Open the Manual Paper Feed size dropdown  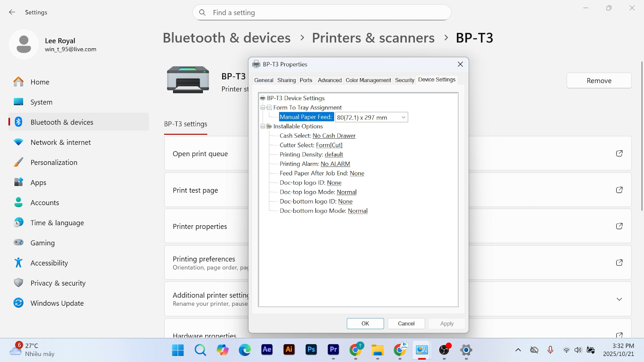[403, 117]
